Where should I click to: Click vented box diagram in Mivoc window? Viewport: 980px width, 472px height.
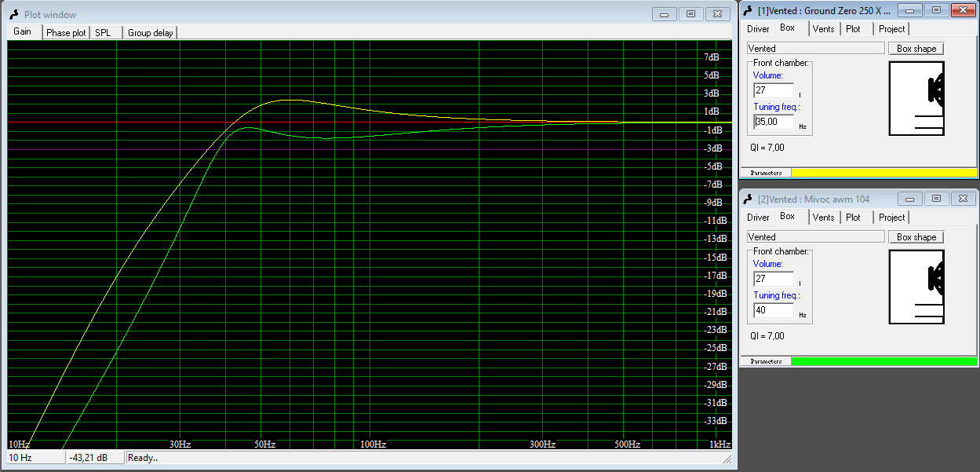point(916,287)
